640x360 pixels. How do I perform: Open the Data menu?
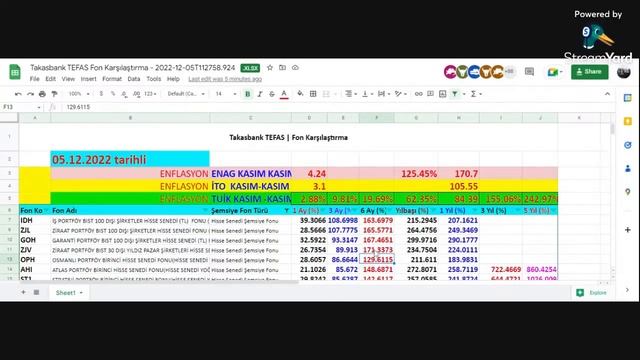[x=134, y=79]
